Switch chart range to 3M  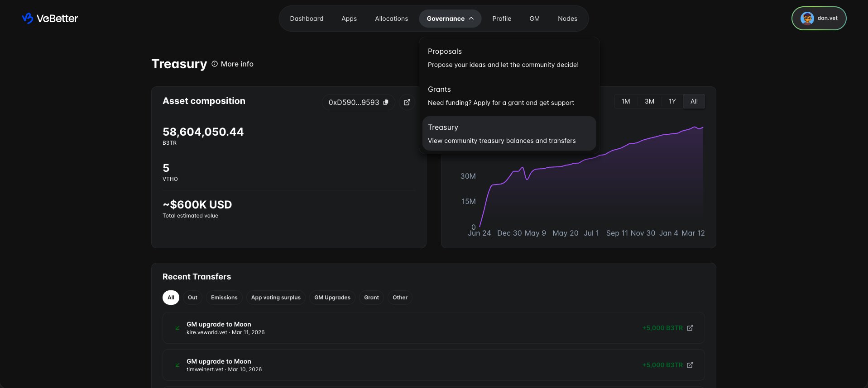pos(649,101)
